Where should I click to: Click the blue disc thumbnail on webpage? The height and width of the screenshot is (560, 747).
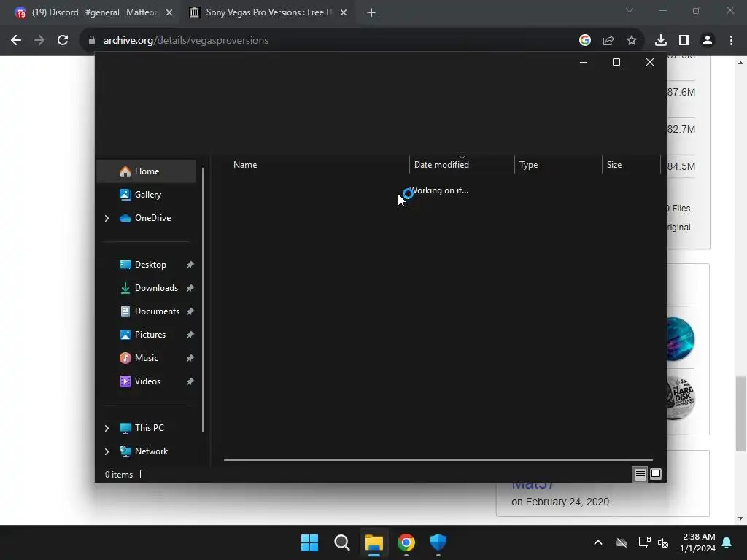681,339
